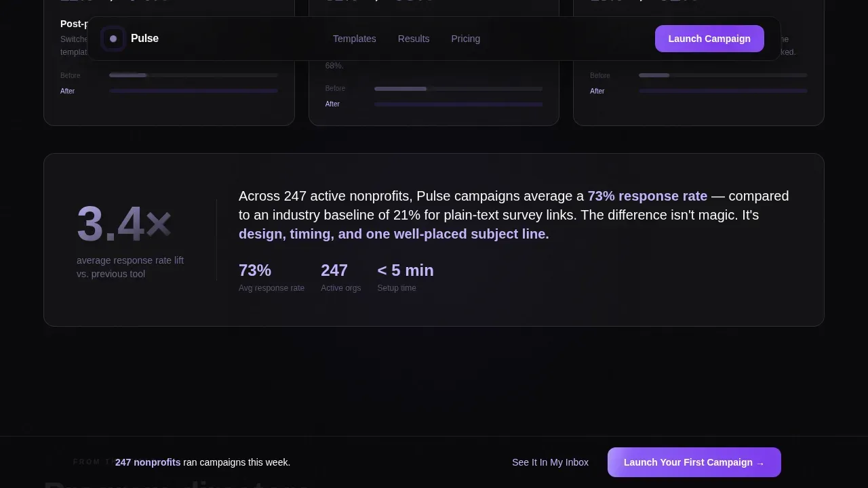
Task: Click the Before bar in the left card
Action: pos(193,75)
